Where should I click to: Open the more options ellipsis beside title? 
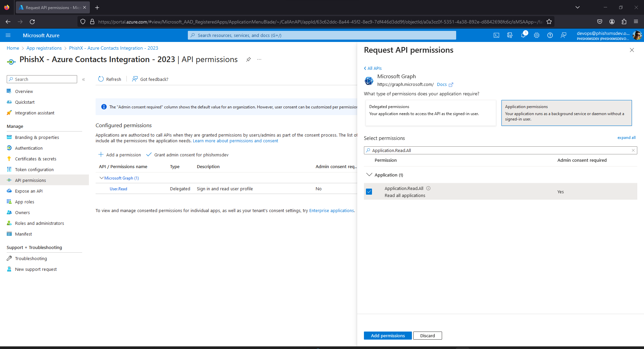(x=259, y=59)
